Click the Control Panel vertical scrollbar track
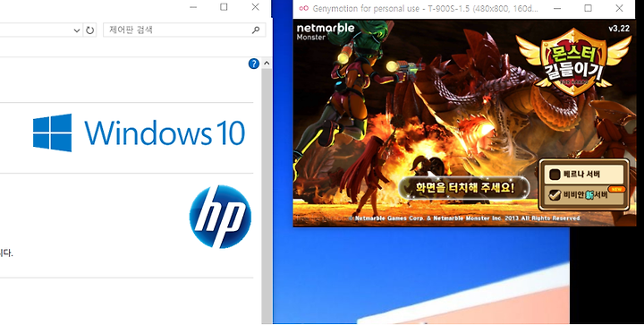 267,196
